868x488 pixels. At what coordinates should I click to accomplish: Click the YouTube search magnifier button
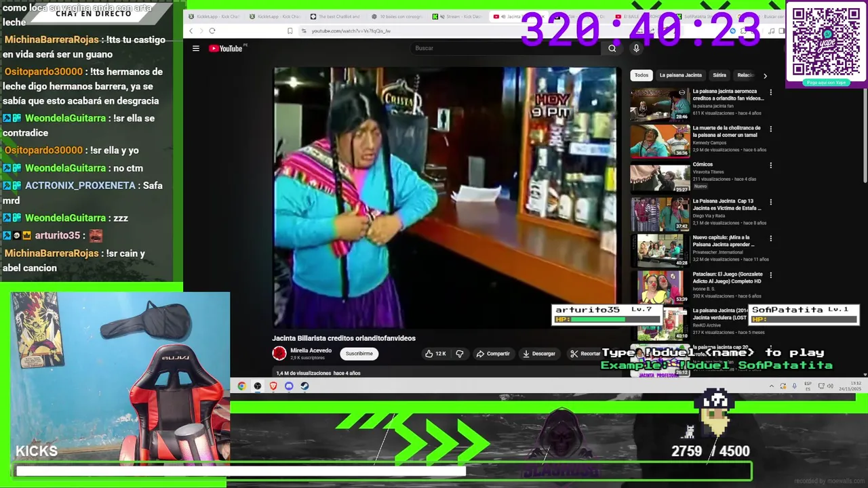tap(612, 48)
